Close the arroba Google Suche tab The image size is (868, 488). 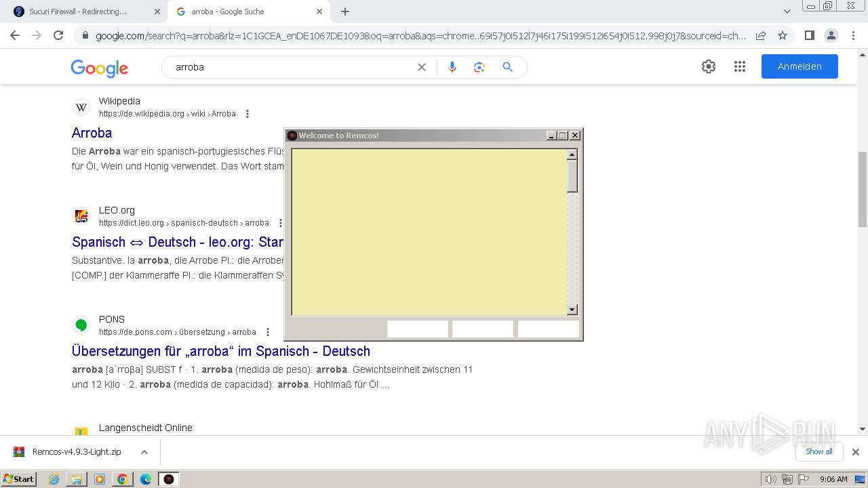(x=319, y=12)
